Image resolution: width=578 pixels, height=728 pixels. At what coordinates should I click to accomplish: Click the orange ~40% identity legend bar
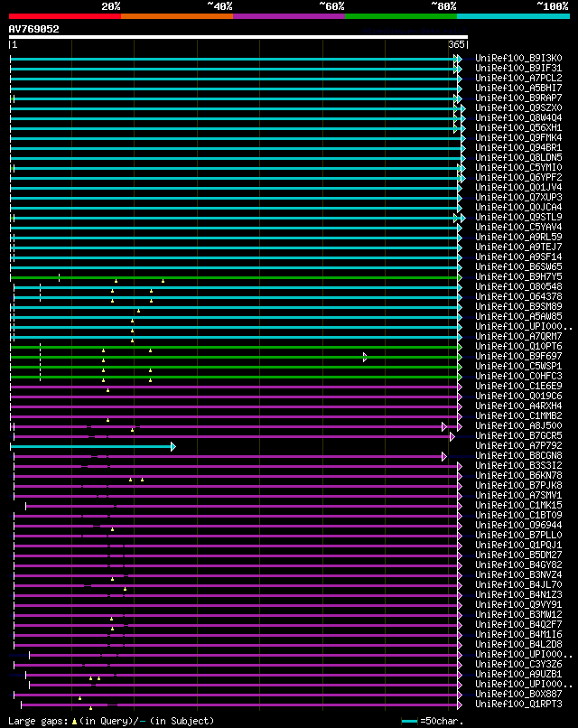click(177, 16)
